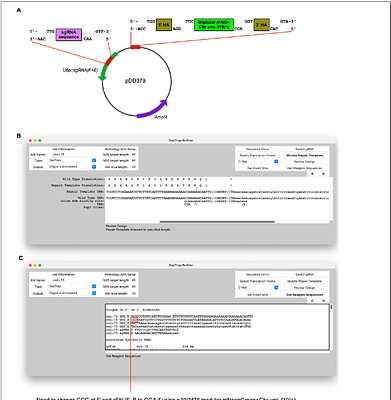Image resolution: width=391 pixels, height=400 pixels.
Task: Click Select gRNA in panel B window
Action: click(304, 149)
